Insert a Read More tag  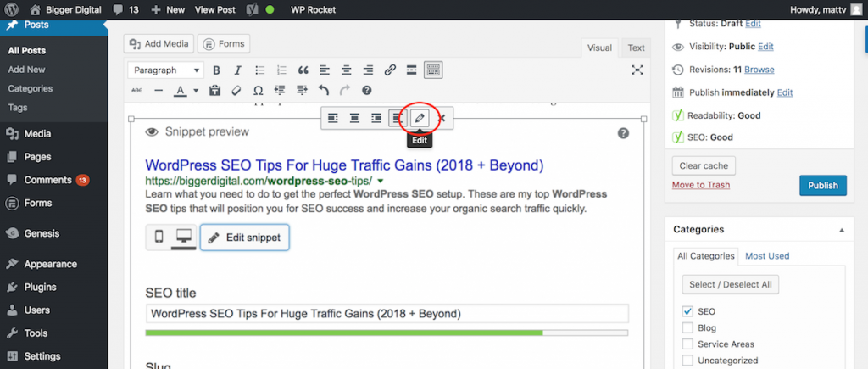pos(411,70)
